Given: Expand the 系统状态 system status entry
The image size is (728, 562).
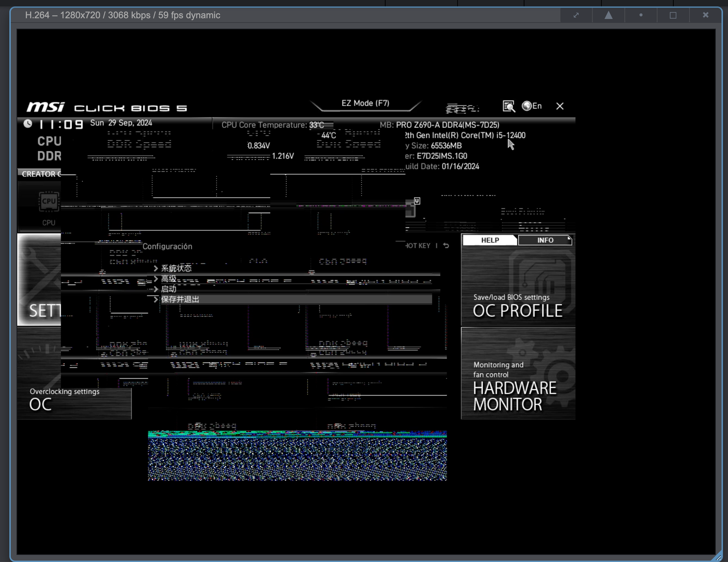Looking at the screenshot, I should [x=176, y=268].
